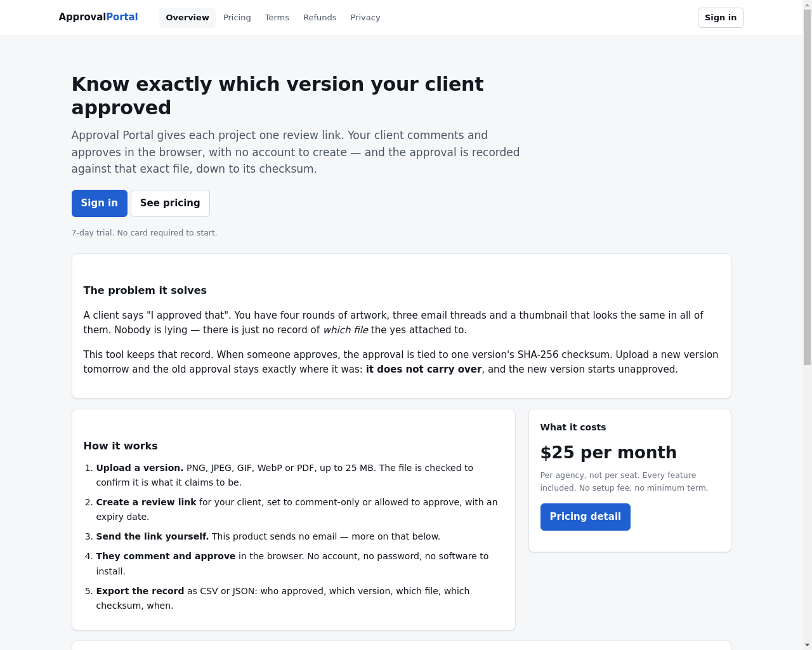
Task: Click the blue Sign in hero button
Action: [100, 203]
